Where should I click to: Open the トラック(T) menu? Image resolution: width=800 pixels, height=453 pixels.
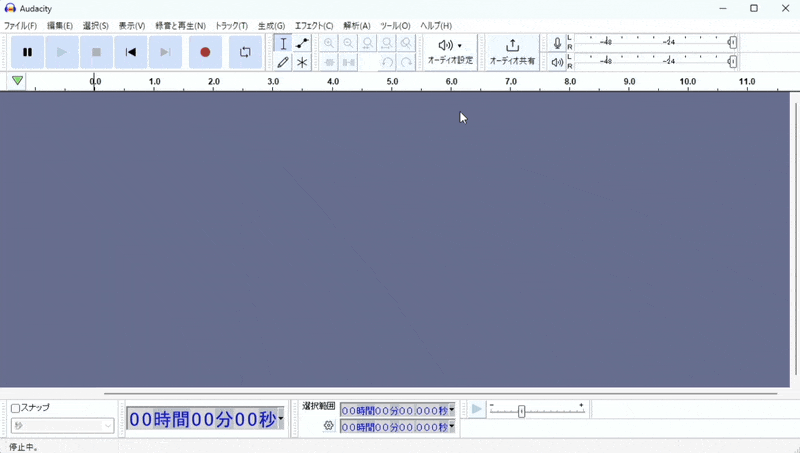pyautogui.click(x=231, y=26)
